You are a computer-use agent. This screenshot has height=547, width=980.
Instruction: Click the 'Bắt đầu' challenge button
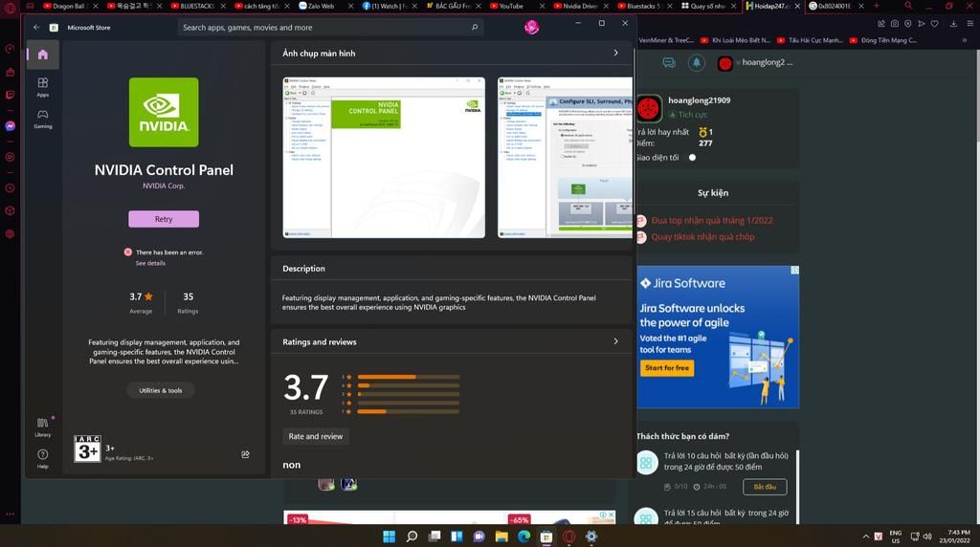click(x=765, y=487)
